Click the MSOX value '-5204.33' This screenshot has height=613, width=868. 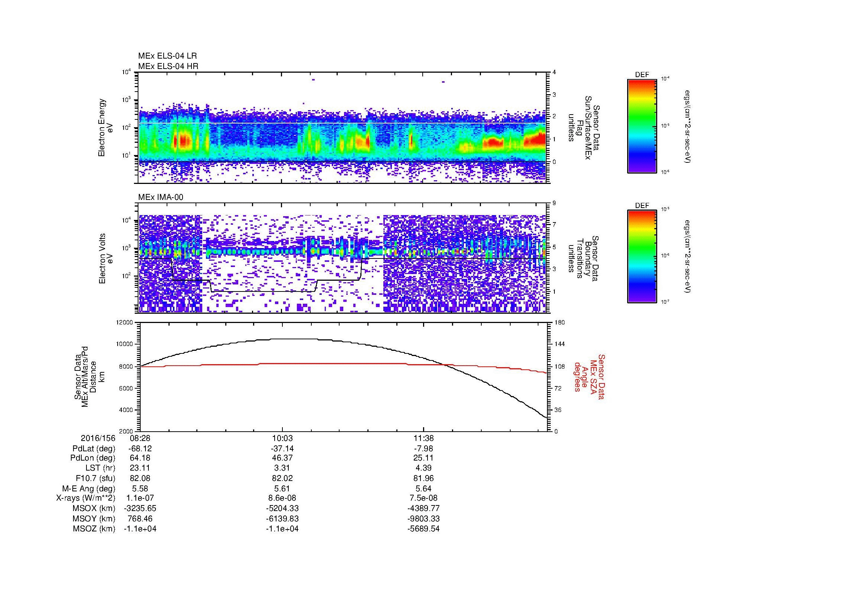pyautogui.click(x=282, y=508)
